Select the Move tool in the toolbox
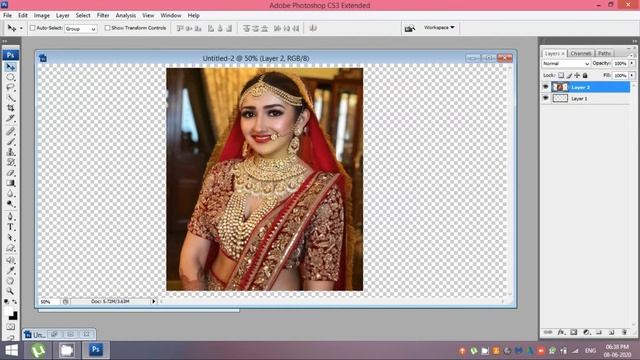 [11, 67]
